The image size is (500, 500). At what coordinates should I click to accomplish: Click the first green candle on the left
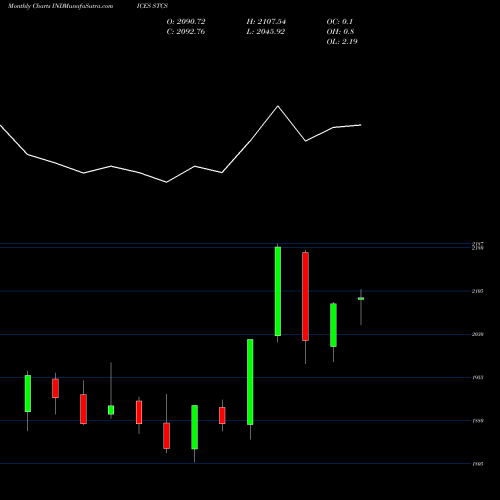[28, 394]
